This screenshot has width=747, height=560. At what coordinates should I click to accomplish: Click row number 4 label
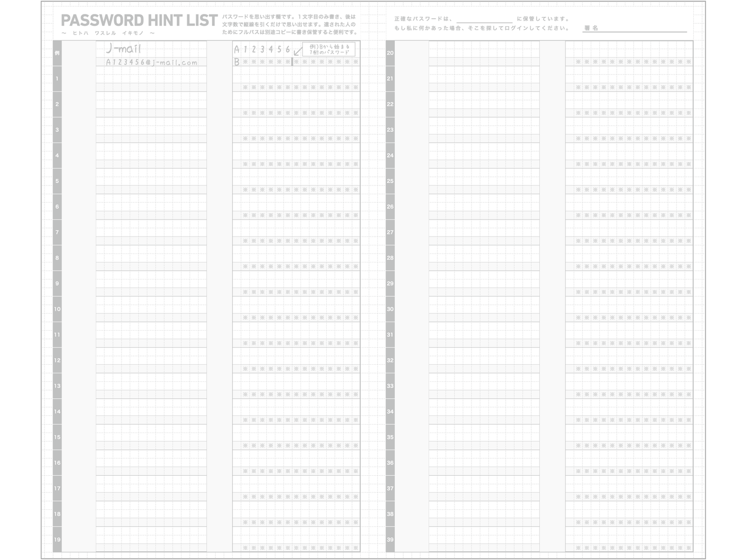(x=57, y=155)
